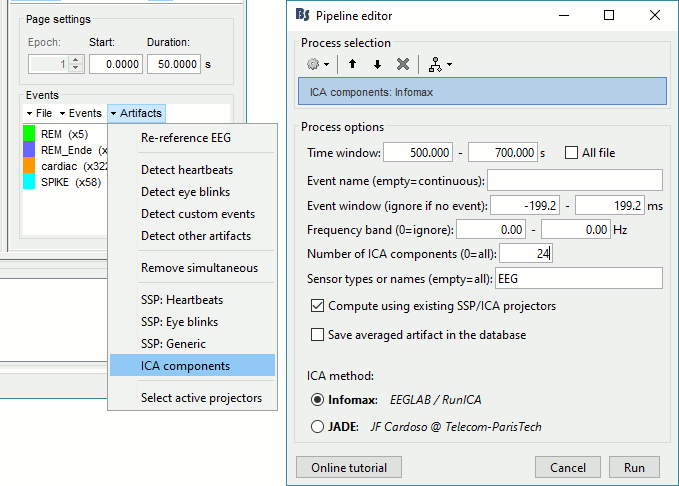679x486 pixels.
Task: Select the Infomax ICA method
Action: pyautogui.click(x=318, y=400)
